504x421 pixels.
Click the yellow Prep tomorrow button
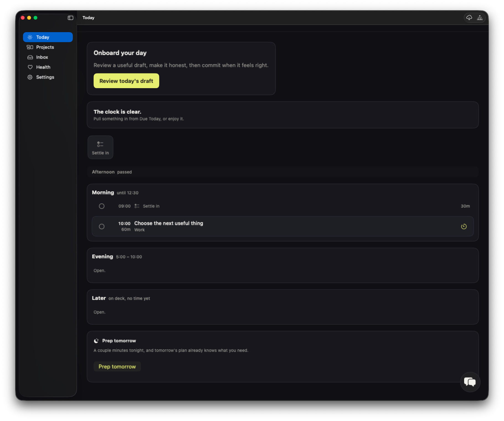117,366
